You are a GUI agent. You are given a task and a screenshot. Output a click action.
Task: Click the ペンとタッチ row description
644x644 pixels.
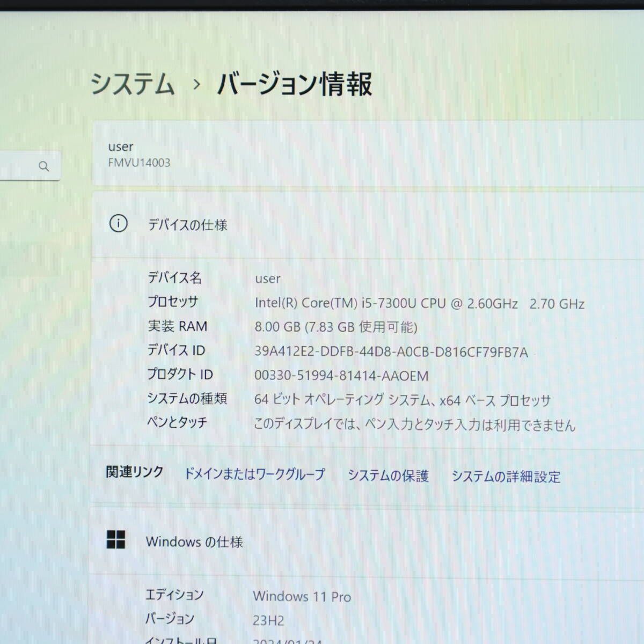pyautogui.click(x=414, y=425)
